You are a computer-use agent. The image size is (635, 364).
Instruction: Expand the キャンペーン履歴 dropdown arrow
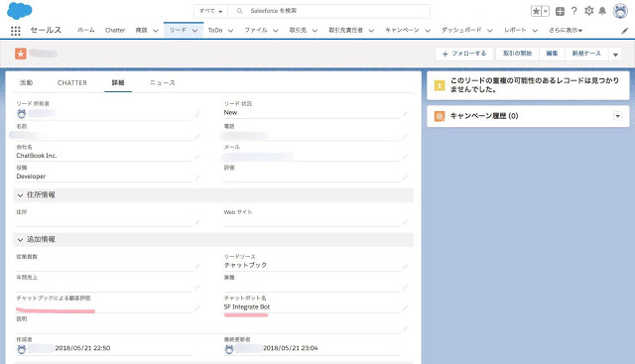click(617, 116)
